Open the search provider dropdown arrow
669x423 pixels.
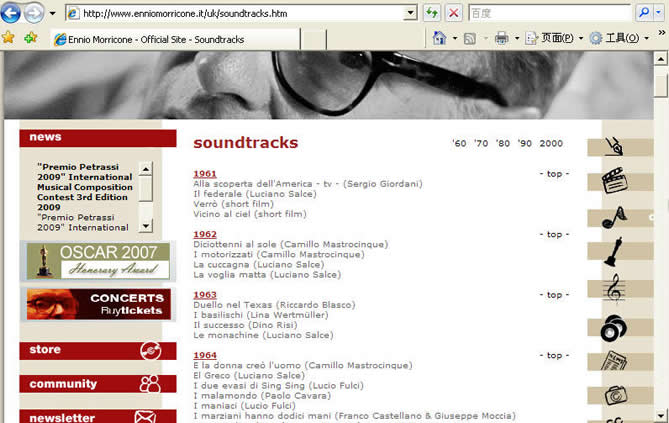tap(659, 13)
